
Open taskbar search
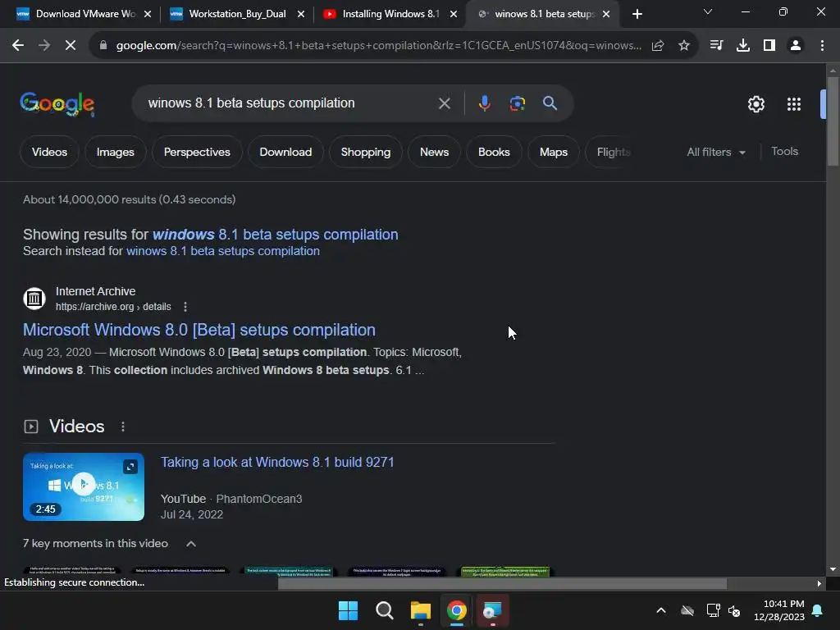(384, 610)
